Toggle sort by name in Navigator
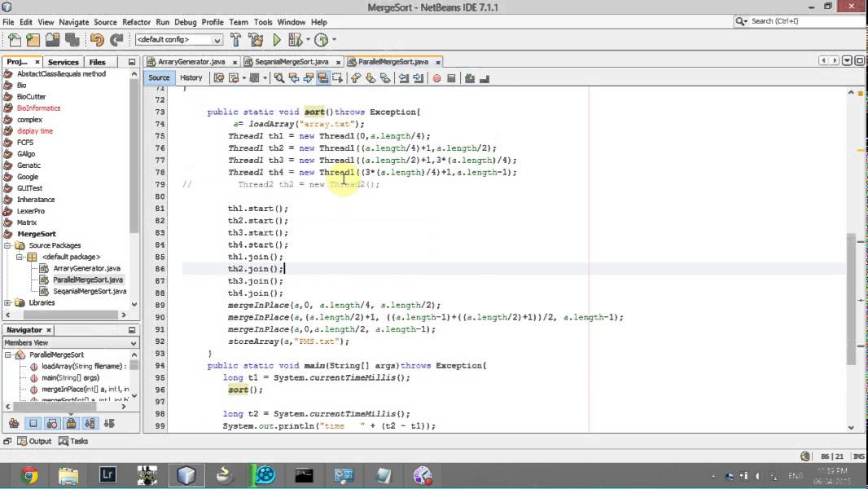Viewport: 868px width, 489px height. click(x=90, y=424)
